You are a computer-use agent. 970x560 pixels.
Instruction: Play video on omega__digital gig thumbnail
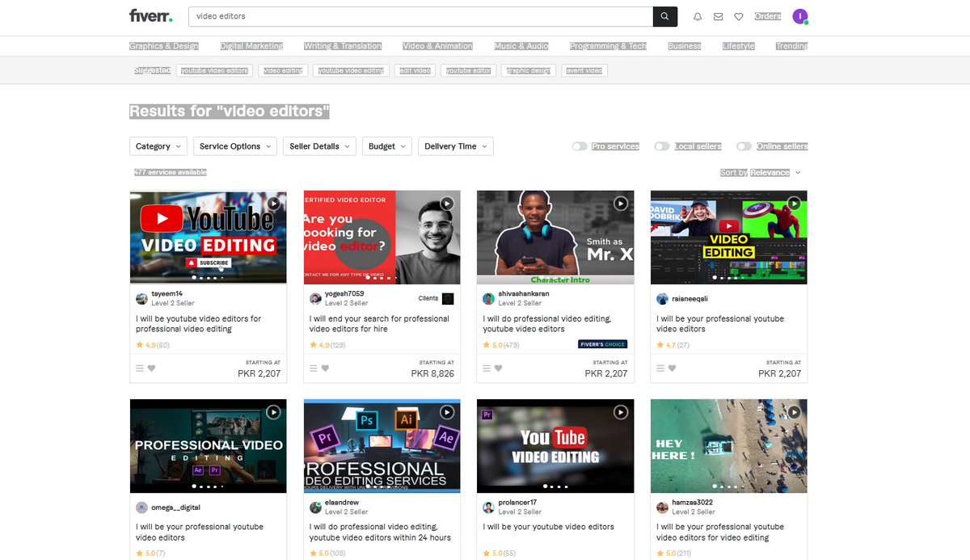pos(273,412)
